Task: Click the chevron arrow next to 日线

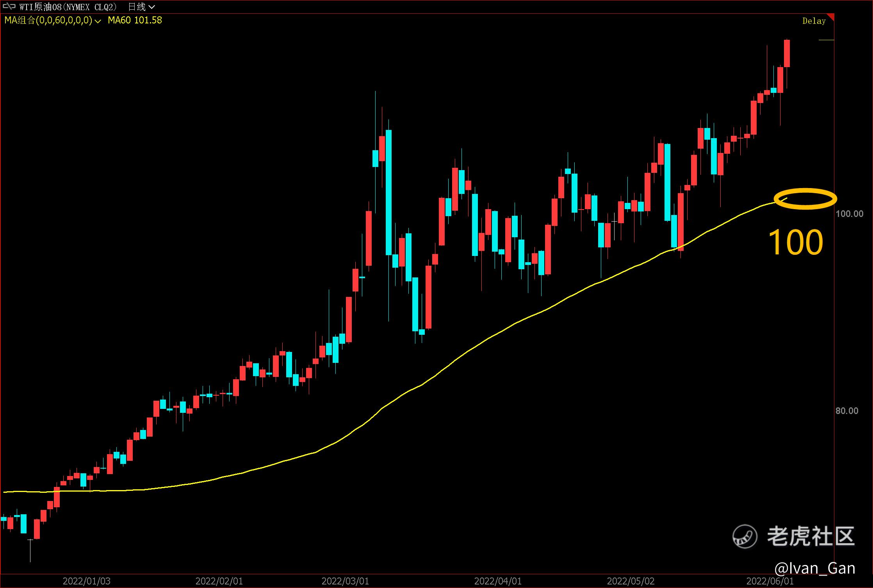Action: point(152,7)
